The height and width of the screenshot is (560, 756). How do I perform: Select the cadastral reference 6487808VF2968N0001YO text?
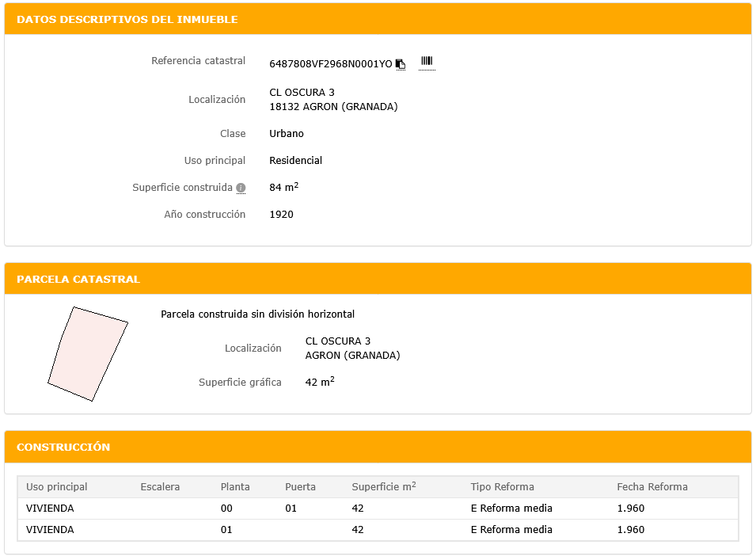point(330,64)
